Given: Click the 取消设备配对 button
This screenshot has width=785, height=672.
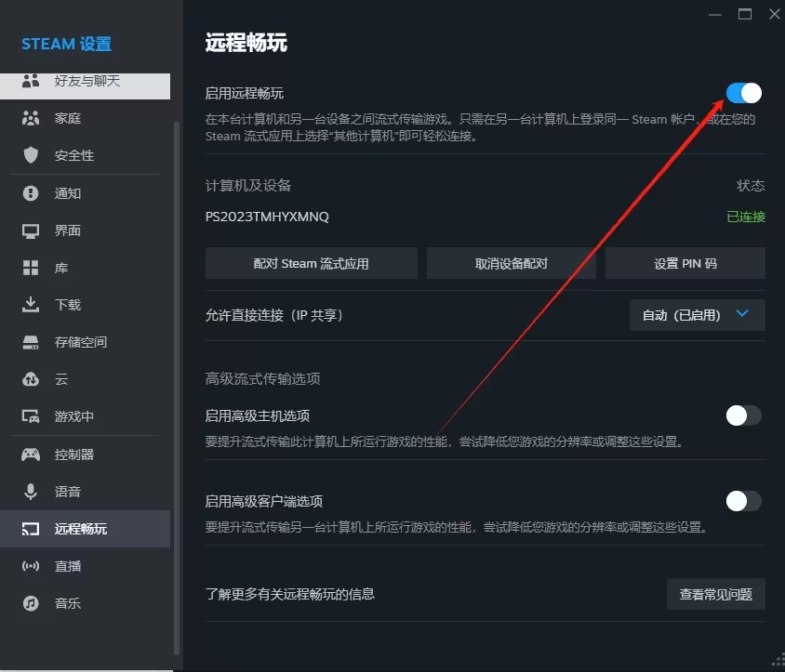Looking at the screenshot, I should click(512, 263).
